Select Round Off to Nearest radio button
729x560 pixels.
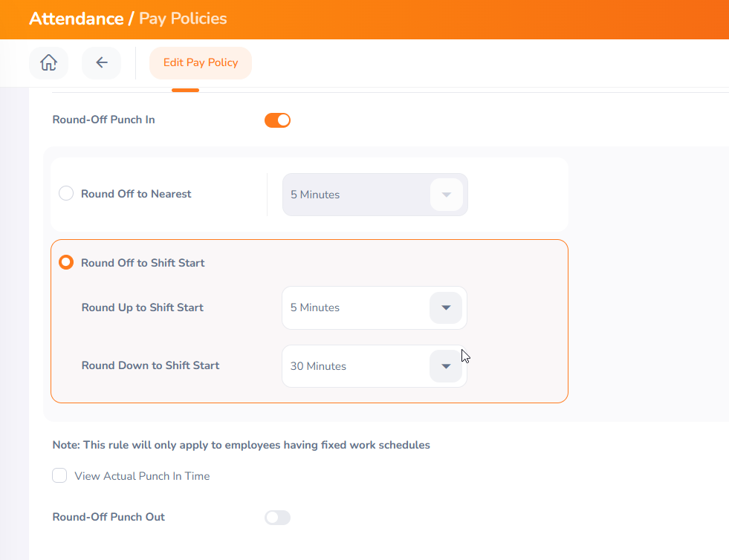[66, 194]
